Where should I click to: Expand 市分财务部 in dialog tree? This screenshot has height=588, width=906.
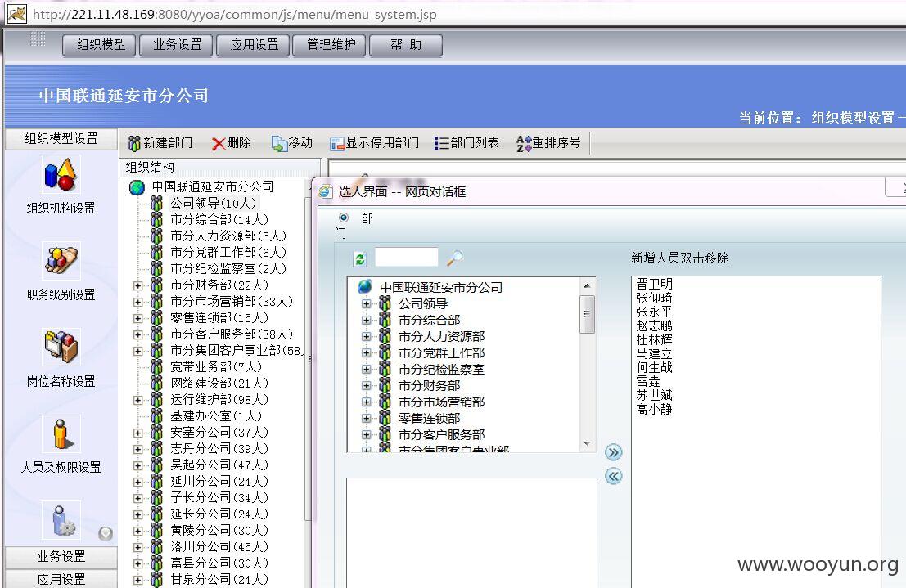tap(366, 385)
